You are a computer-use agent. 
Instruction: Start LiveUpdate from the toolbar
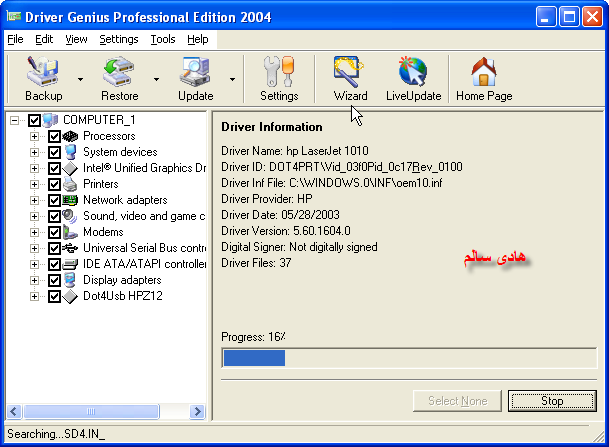point(413,73)
